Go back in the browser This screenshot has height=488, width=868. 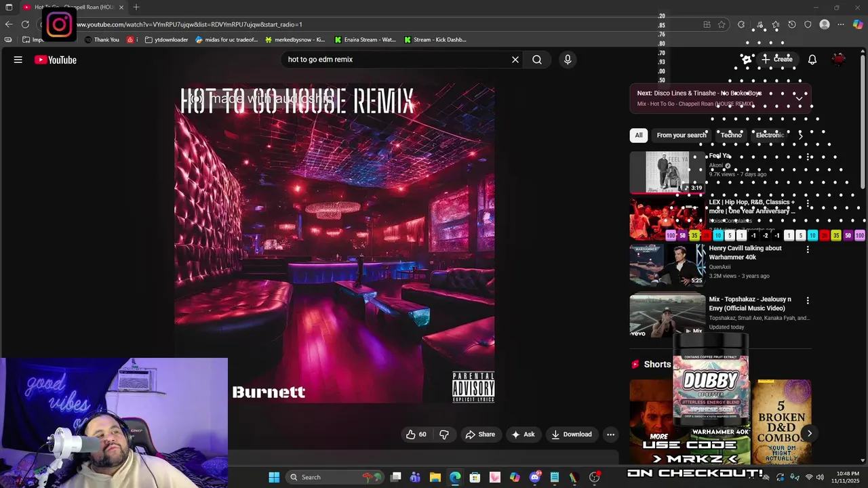tap(9, 24)
